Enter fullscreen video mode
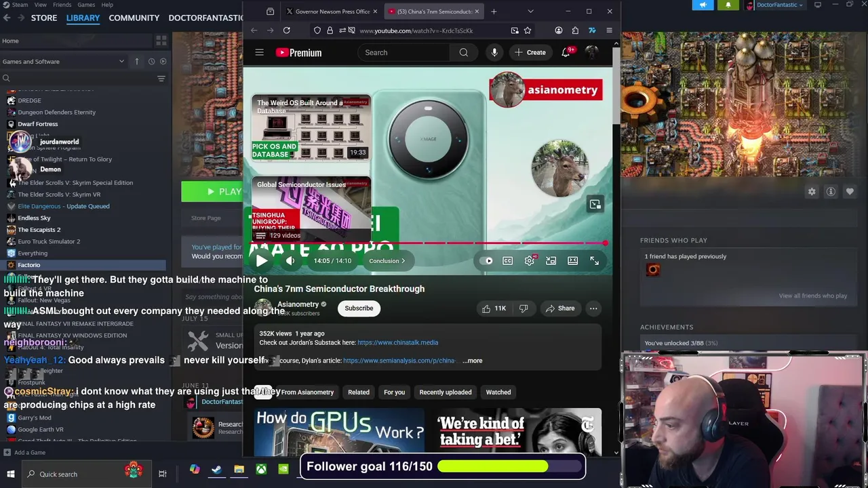The height and width of the screenshot is (488, 868). (594, 261)
